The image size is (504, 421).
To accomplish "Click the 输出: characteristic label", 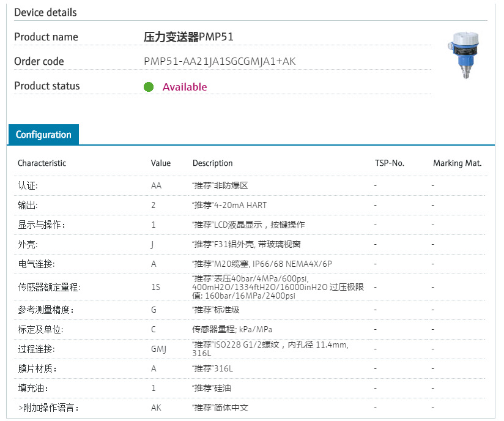I will (28, 205).
